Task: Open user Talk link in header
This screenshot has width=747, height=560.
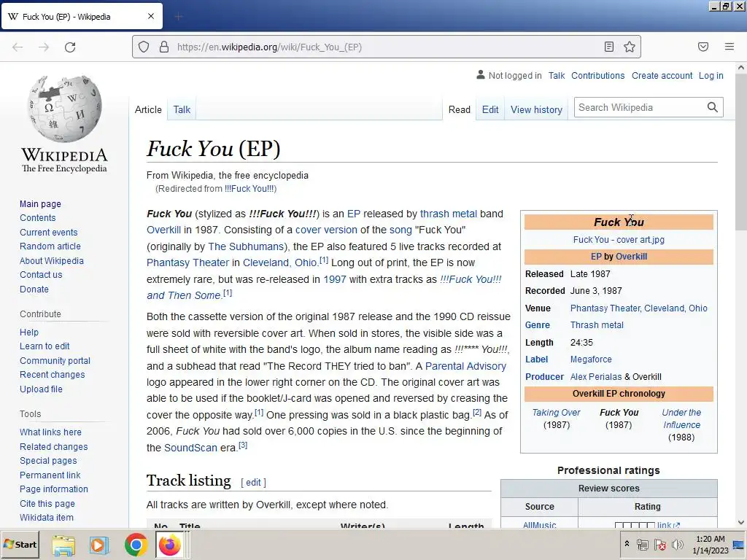Action: click(x=556, y=75)
